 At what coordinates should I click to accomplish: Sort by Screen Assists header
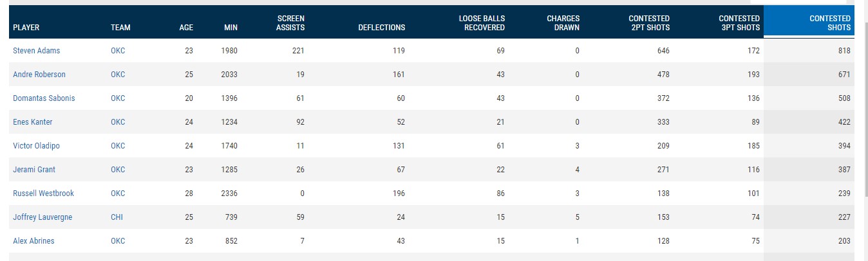point(290,23)
